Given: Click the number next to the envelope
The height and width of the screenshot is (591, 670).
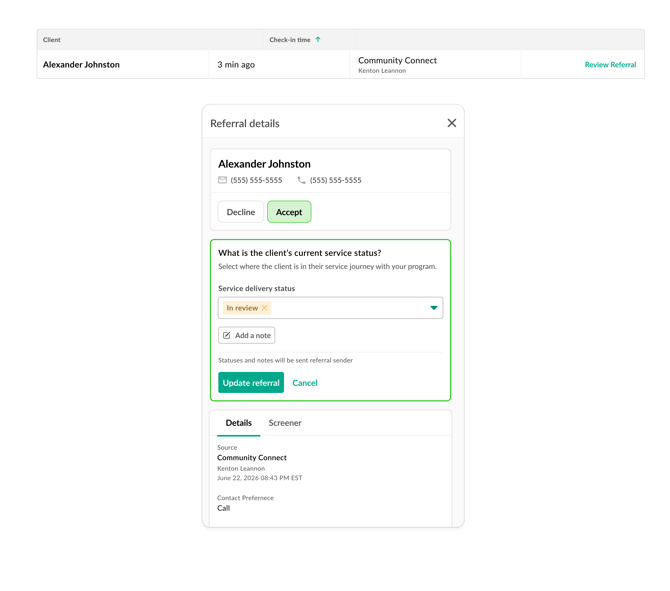Looking at the screenshot, I should (256, 180).
